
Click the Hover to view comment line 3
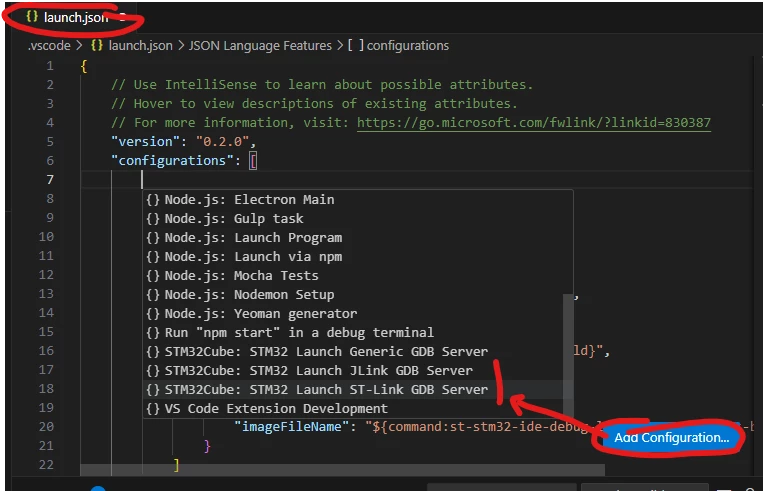click(x=314, y=104)
